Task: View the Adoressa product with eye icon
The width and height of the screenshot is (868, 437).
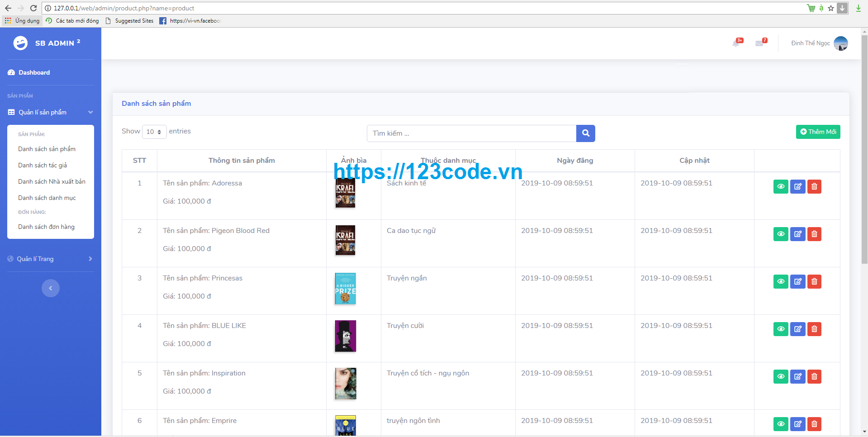Action: [x=781, y=186]
